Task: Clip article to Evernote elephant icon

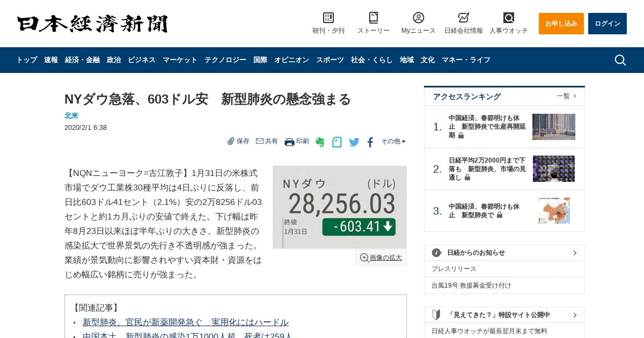Action: tap(320, 142)
